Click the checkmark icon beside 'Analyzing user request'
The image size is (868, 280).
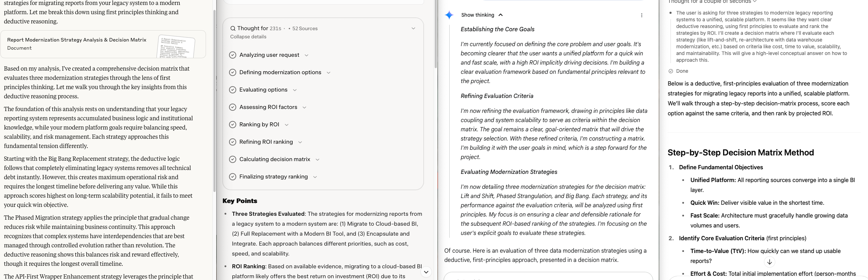(x=233, y=55)
